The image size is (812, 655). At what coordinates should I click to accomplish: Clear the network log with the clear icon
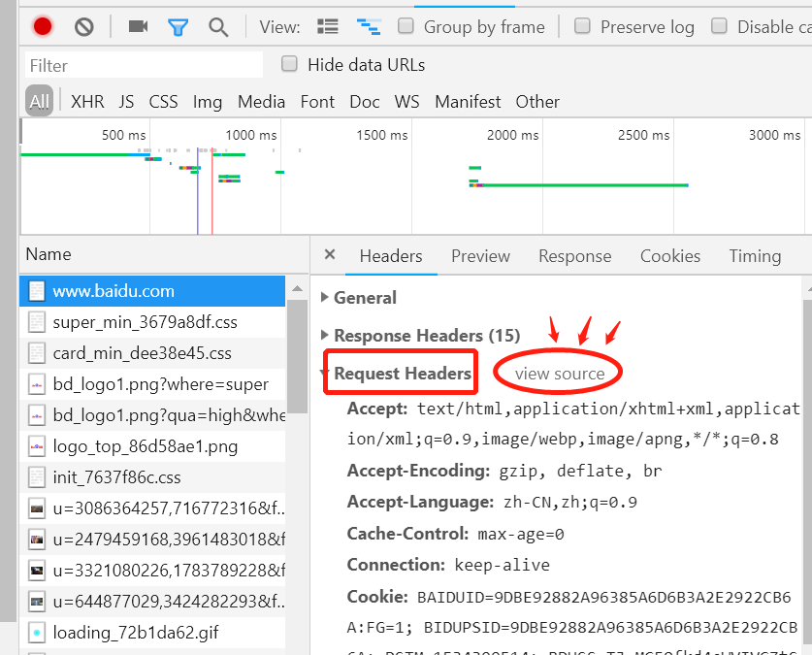84,27
